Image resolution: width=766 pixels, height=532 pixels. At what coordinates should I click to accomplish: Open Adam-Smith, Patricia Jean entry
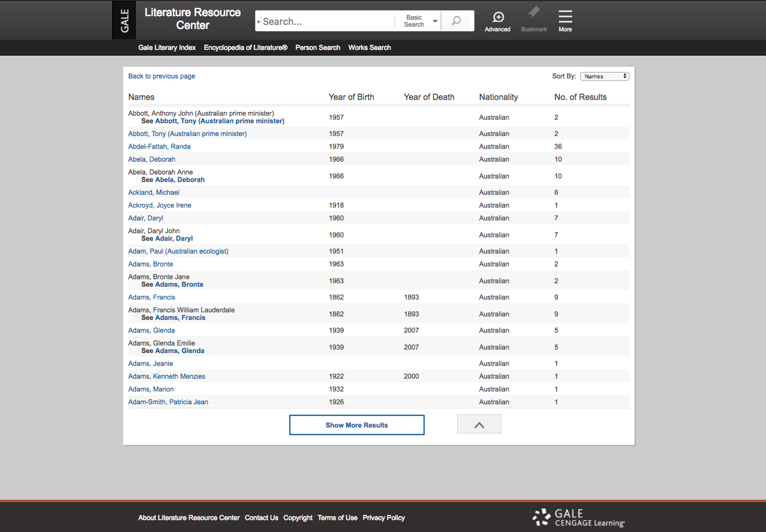[168, 402]
